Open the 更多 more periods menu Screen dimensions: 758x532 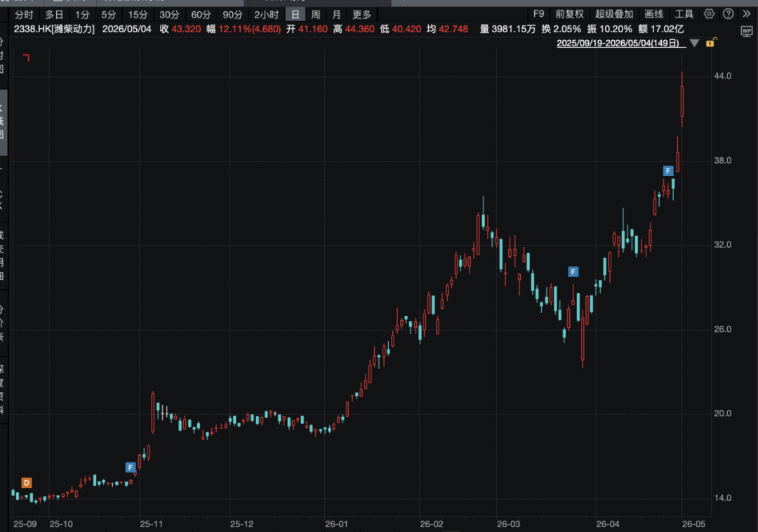pos(361,15)
